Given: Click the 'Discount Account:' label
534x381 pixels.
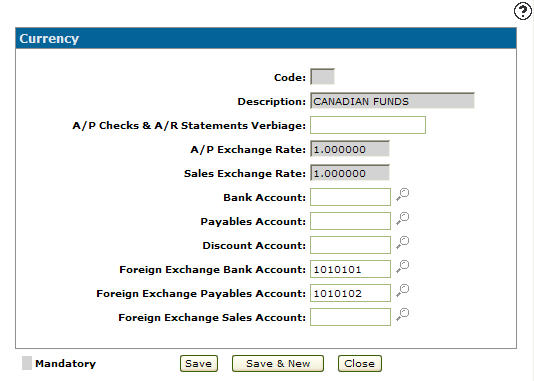Looking at the screenshot, I should 254,245.
